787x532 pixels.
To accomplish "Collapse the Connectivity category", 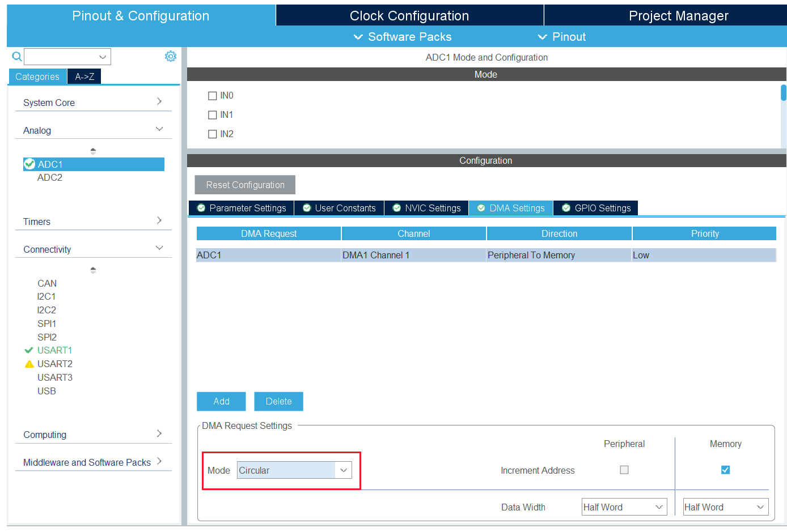I will point(93,249).
